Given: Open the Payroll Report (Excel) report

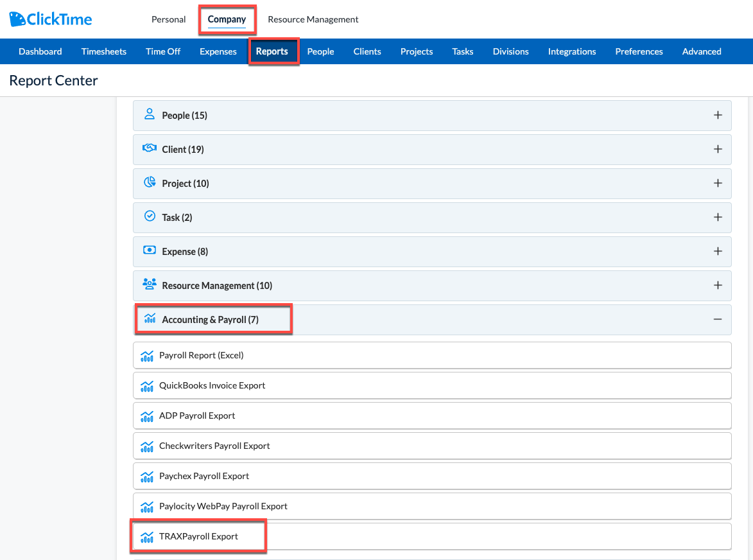Looking at the screenshot, I should (x=432, y=355).
